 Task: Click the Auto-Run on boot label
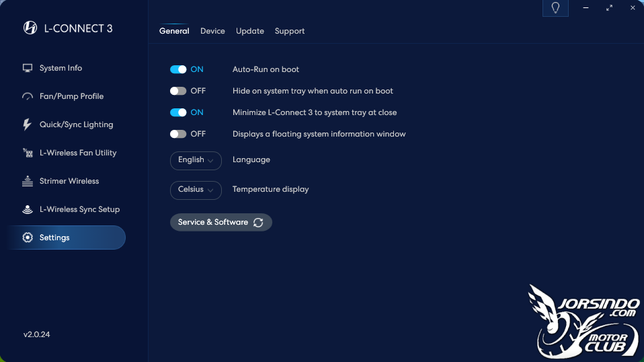pos(266,69)
